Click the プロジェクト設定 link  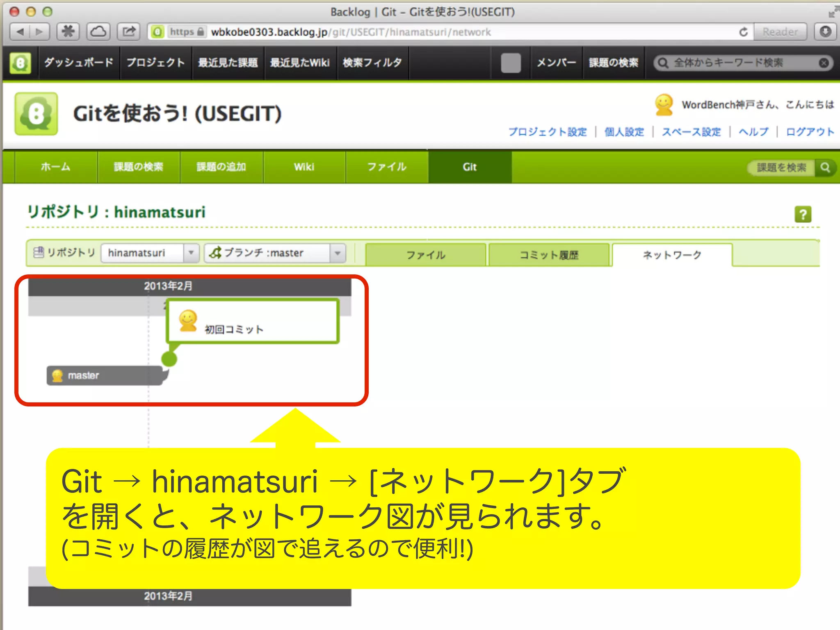pyautogui.click(x=547, y=132)
